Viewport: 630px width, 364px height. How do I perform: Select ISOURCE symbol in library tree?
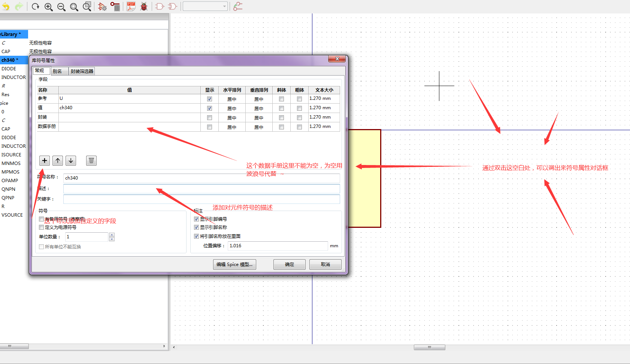tap(12, 155)
